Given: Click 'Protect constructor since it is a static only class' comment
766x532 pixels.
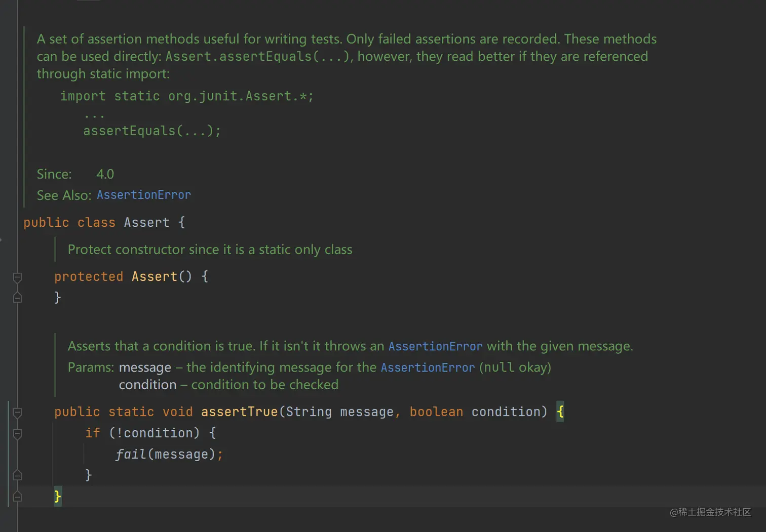Looking at the screenshot, I should tap(210, 250).
